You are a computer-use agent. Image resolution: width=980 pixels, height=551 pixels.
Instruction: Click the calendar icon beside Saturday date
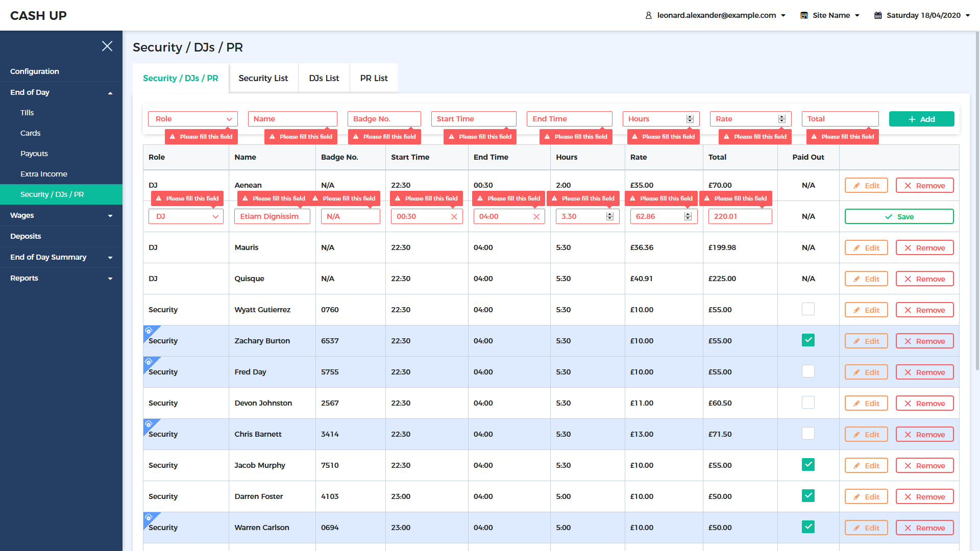pos(878,15)
